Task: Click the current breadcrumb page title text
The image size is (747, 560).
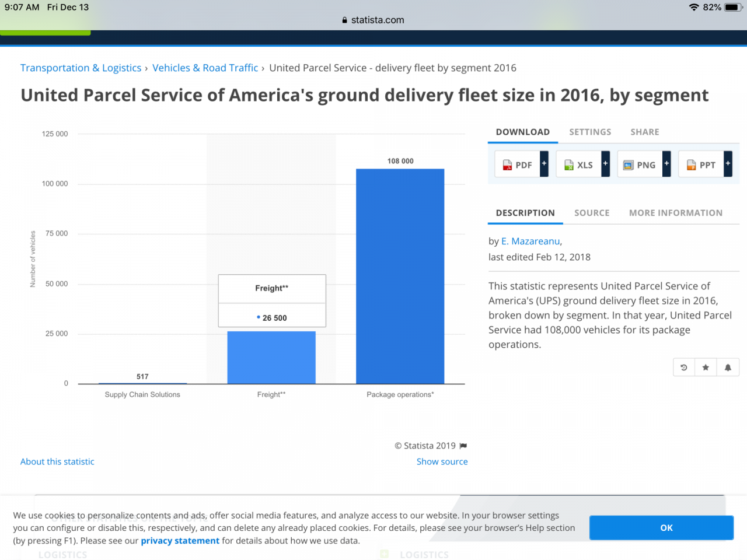Action: click(x=393, y=68)
